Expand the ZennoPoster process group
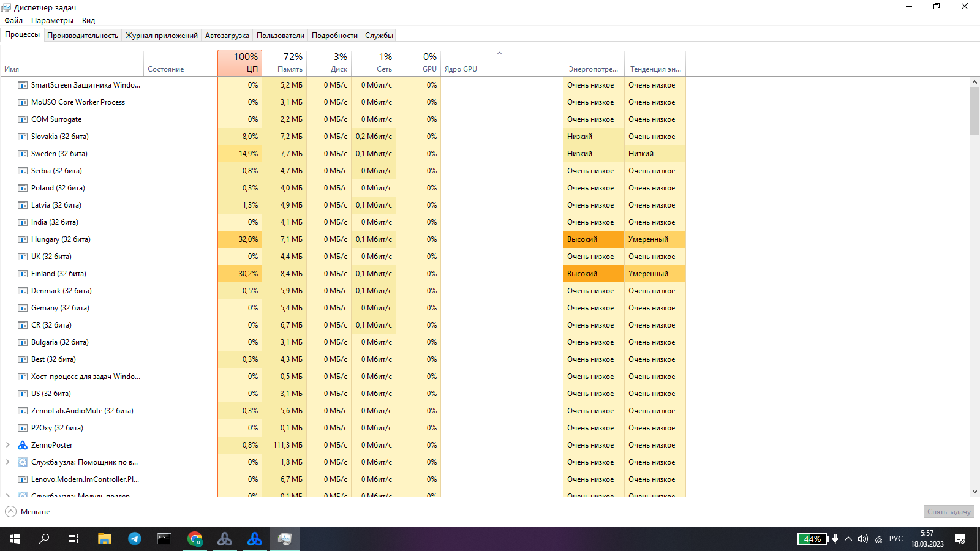Image resolution: width=980 pixels, height=551 pixels. point(7,445)
